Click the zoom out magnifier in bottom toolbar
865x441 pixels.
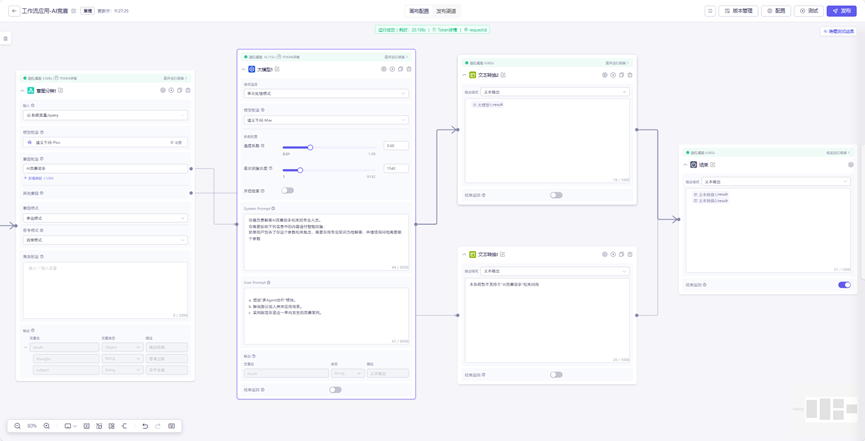(18, 426)
